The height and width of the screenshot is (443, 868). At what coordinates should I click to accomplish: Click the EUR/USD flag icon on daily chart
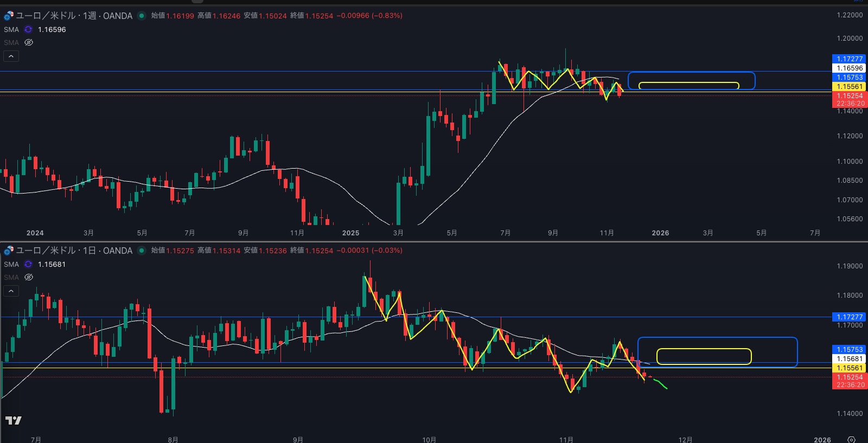pyautogui.click(x=9, y=251)
